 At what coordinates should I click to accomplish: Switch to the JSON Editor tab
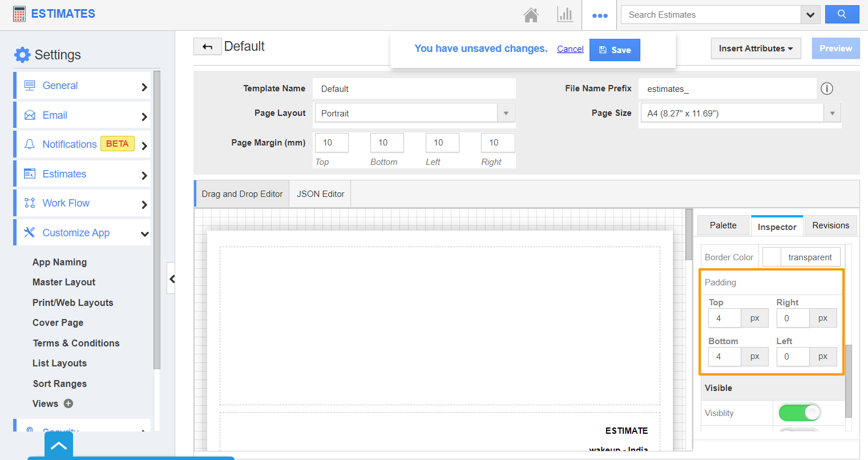(x=320, y=193)
